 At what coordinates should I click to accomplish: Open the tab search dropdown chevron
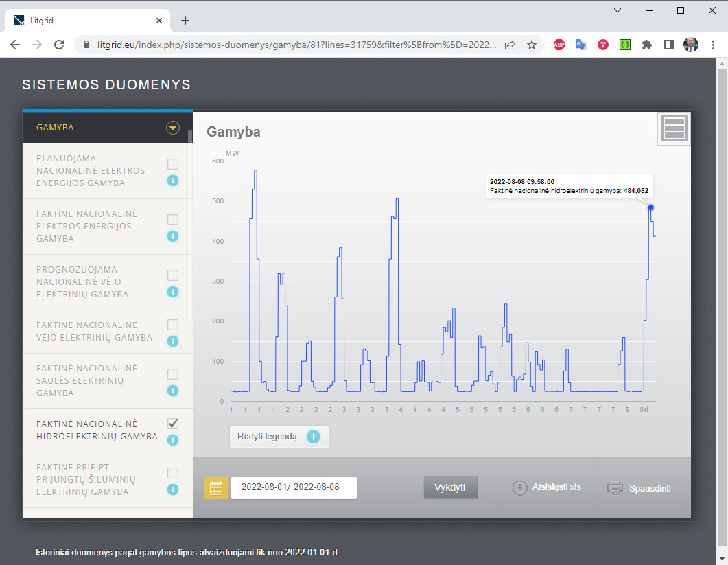(x=618, y=10)
